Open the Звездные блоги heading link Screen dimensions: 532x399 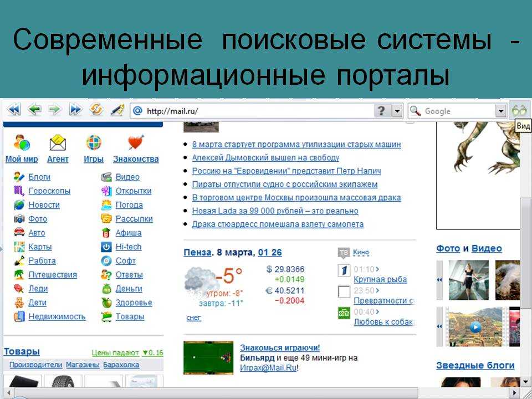475,365
